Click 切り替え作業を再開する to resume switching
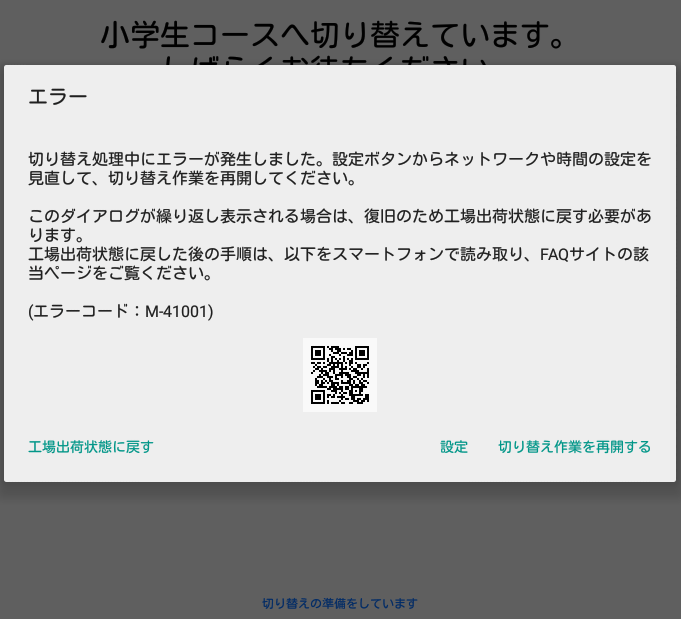Screen dimensions: 681x619 click(574, 447)
